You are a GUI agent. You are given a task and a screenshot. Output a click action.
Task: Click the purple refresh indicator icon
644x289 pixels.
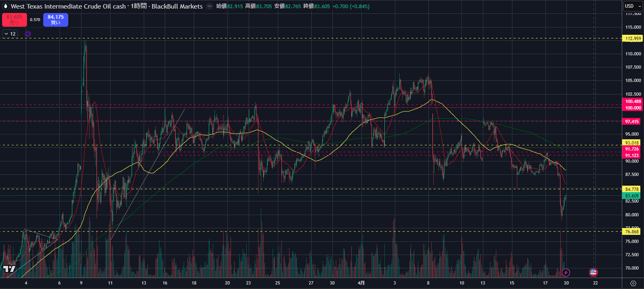(x=28, y=34)
